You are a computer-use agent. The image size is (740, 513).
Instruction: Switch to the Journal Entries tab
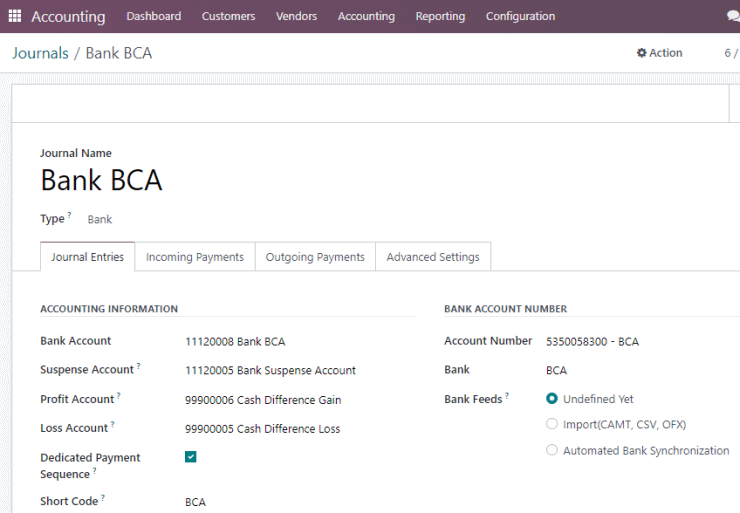click(87, 257)
